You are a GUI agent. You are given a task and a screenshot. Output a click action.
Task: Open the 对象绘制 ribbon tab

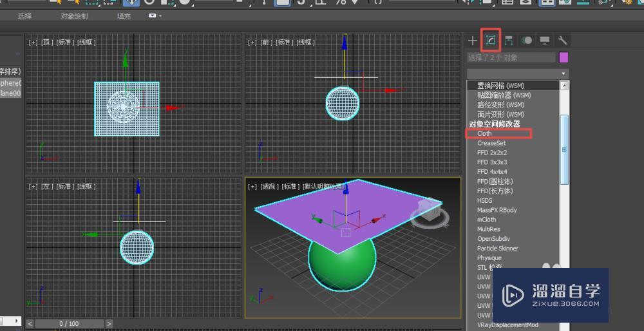tap(74, 16)
